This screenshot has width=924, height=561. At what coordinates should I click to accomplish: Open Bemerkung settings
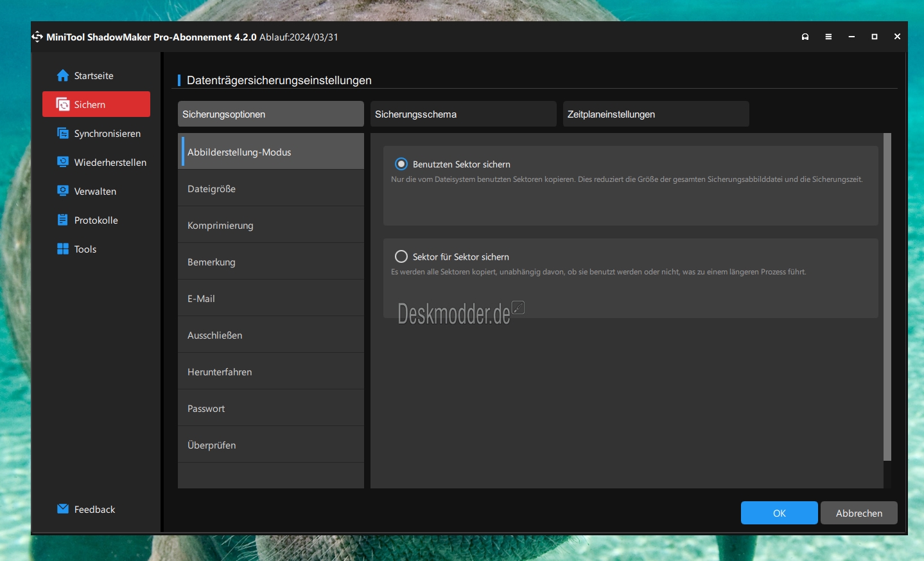(x=271, y=262)
